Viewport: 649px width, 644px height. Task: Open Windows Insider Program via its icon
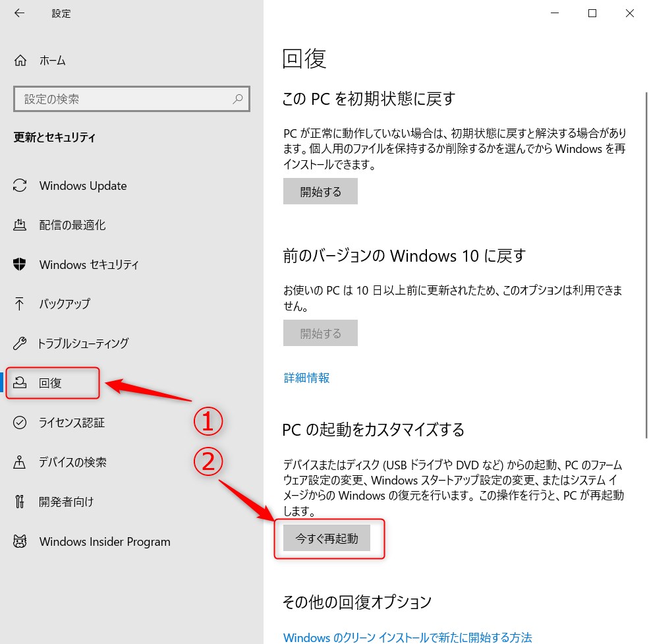(20, 542)
